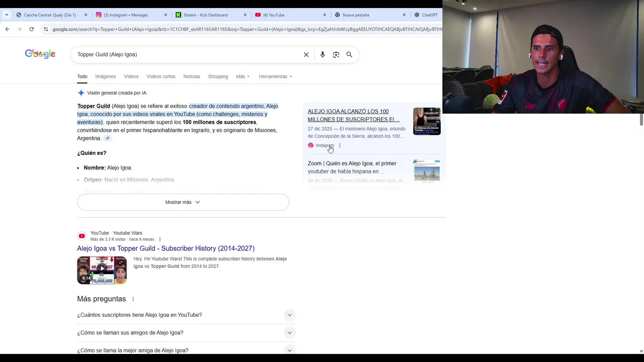This screenshot has width=644, height=362.
Task: Switch to Cancha Central Qualy tab
Action: (x=50, y=15)
